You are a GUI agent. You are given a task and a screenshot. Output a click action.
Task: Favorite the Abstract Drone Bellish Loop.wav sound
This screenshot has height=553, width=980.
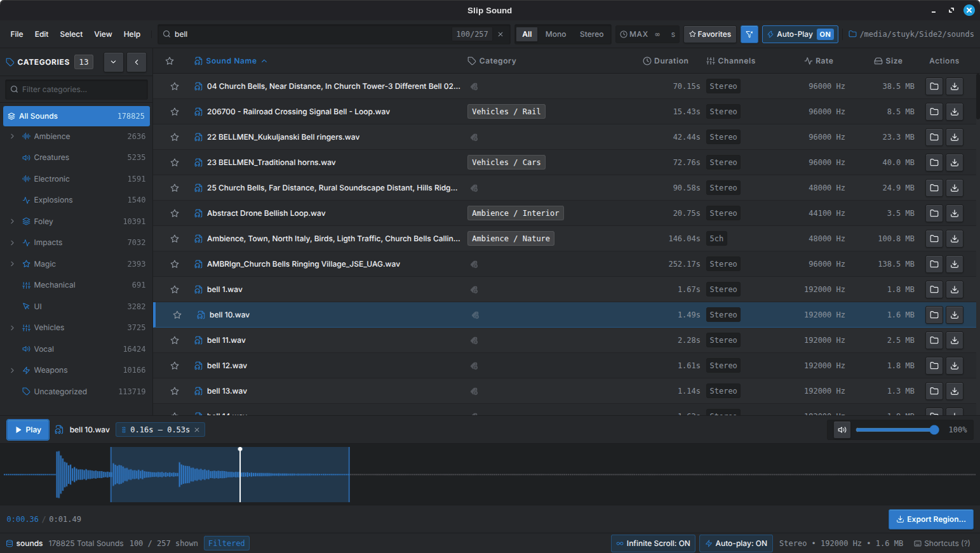tap(175, 213)
